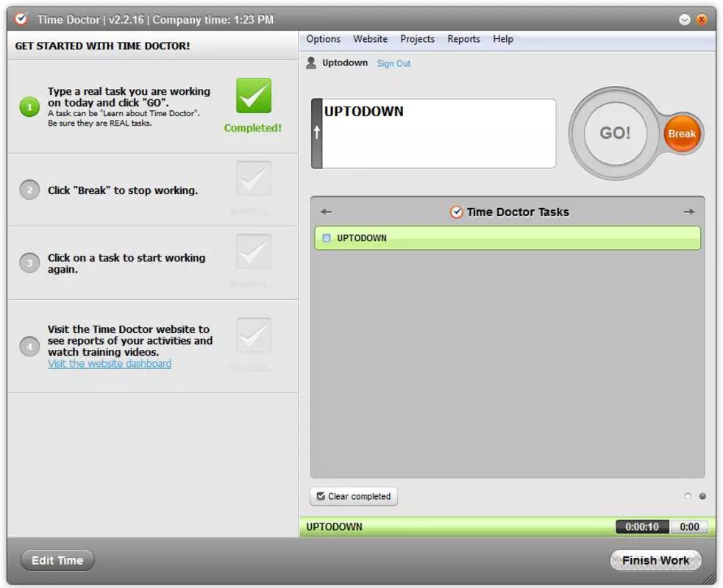Open the Reports menu

tap(463, 39)
